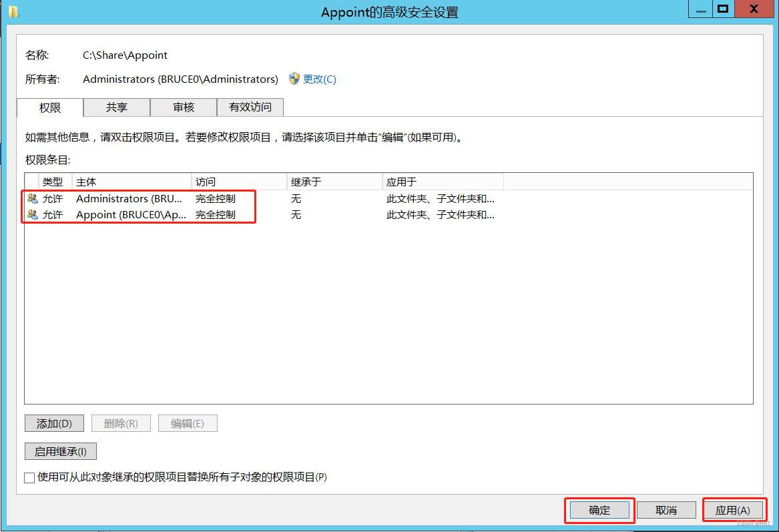Sort by the 继承于 column header
Image resolution: width=779 pixels, height=532 pixels.
[334, 182]
